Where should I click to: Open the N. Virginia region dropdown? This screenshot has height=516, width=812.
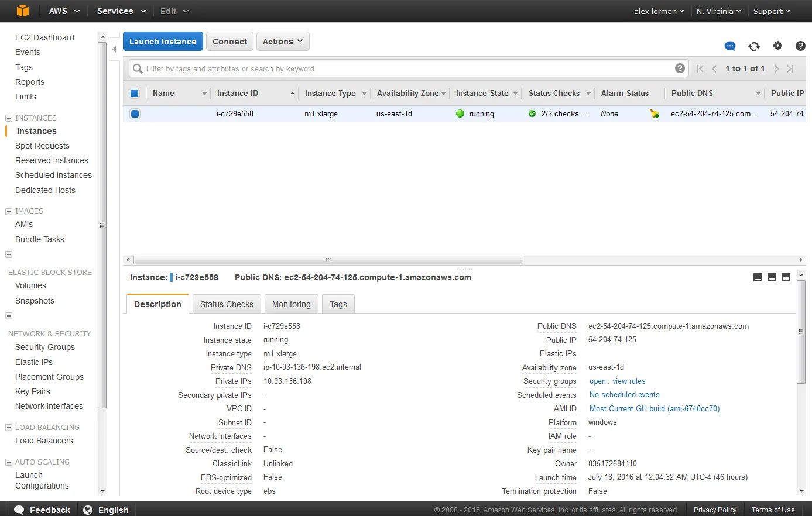(718, 11)
